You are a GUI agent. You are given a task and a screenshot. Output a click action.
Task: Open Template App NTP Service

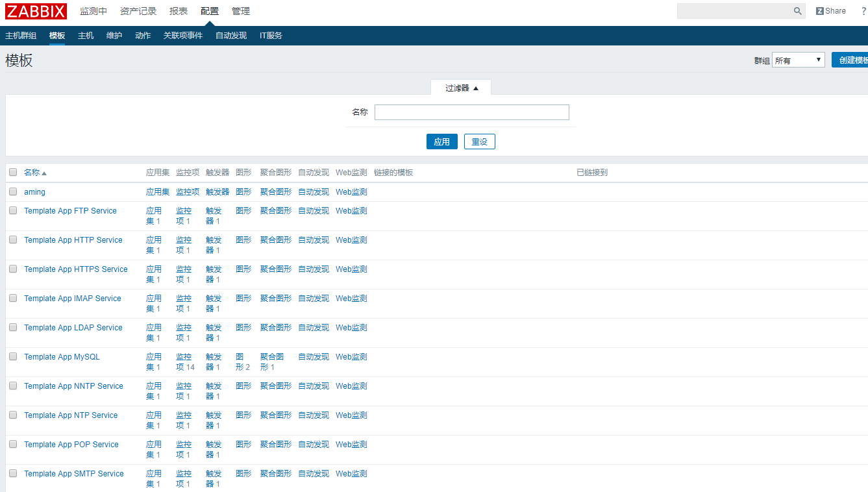pyautogui.click(x=71, y=415)
